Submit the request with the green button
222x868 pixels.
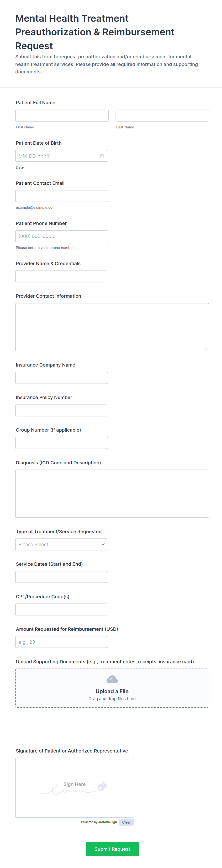coord(112,849)
